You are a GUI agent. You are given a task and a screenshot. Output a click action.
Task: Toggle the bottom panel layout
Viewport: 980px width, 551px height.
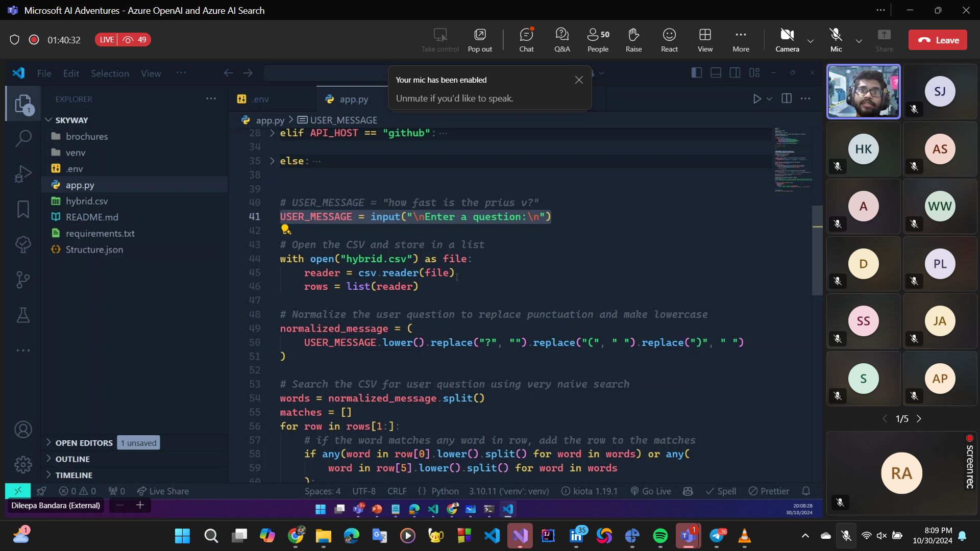716,73
